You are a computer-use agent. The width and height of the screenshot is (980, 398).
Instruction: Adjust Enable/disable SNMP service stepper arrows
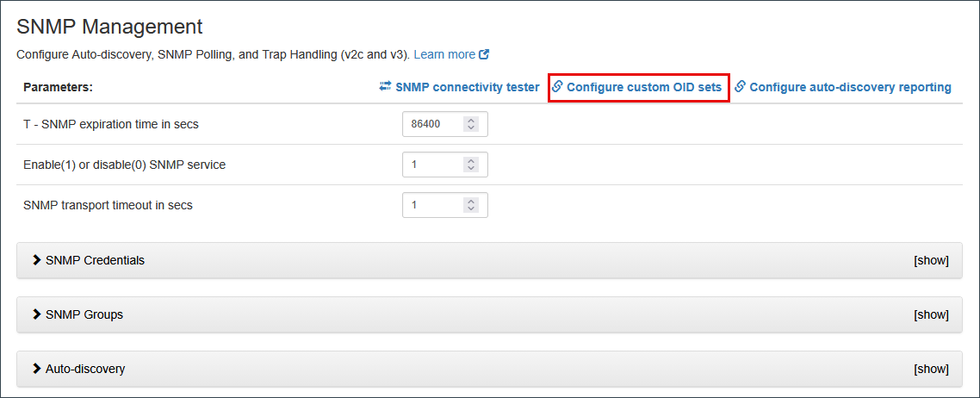pyautogui.click(x=471, y=165)
